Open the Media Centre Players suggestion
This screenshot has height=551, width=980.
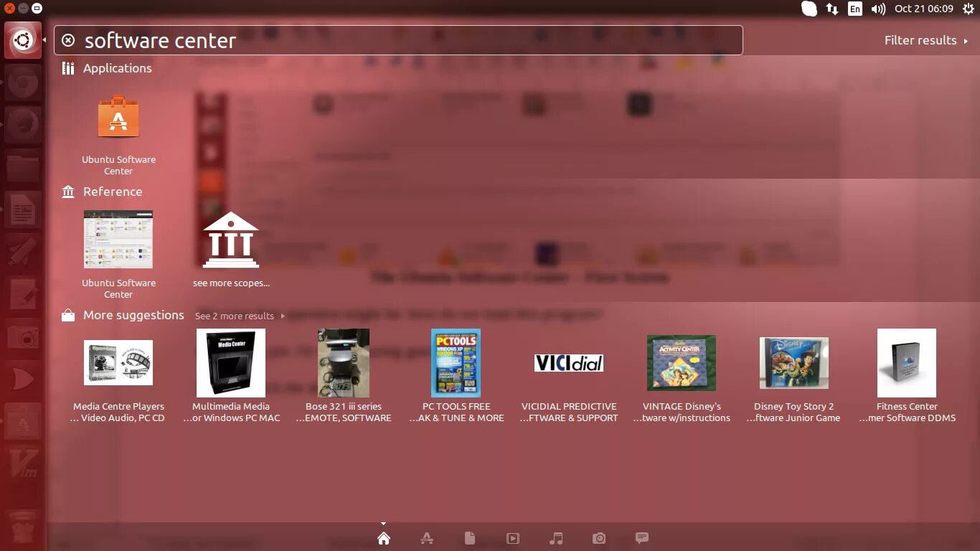pyautogui.click(x=118, y=363)
